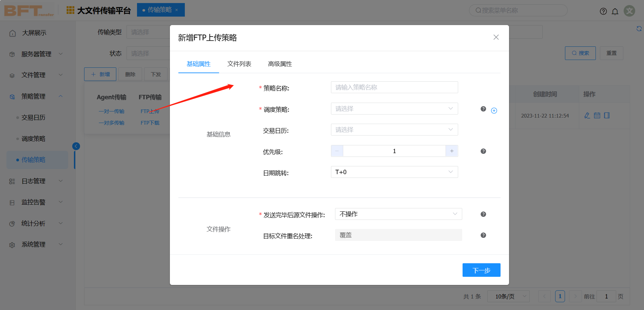Click the copy icon in 操作 column

point(607,116)
